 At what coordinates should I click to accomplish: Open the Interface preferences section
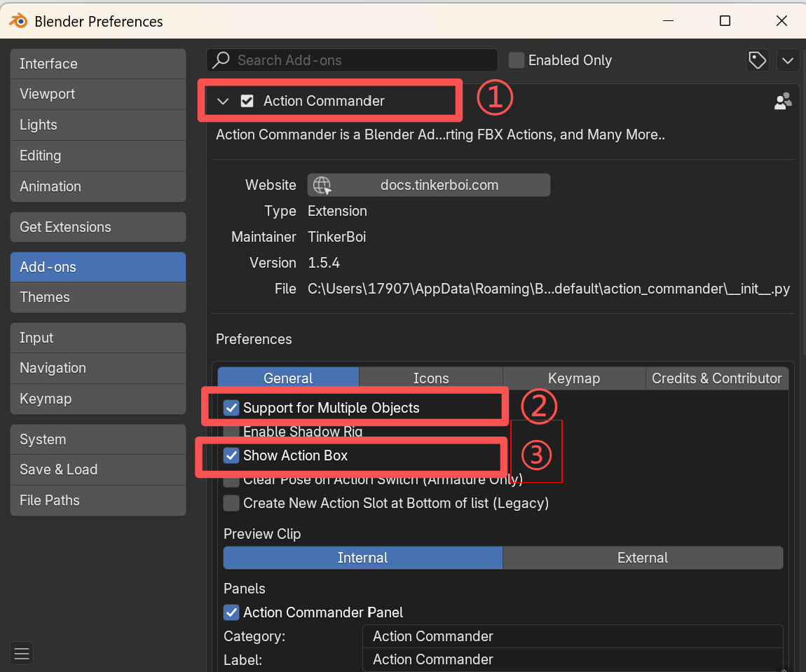[97, 64]
